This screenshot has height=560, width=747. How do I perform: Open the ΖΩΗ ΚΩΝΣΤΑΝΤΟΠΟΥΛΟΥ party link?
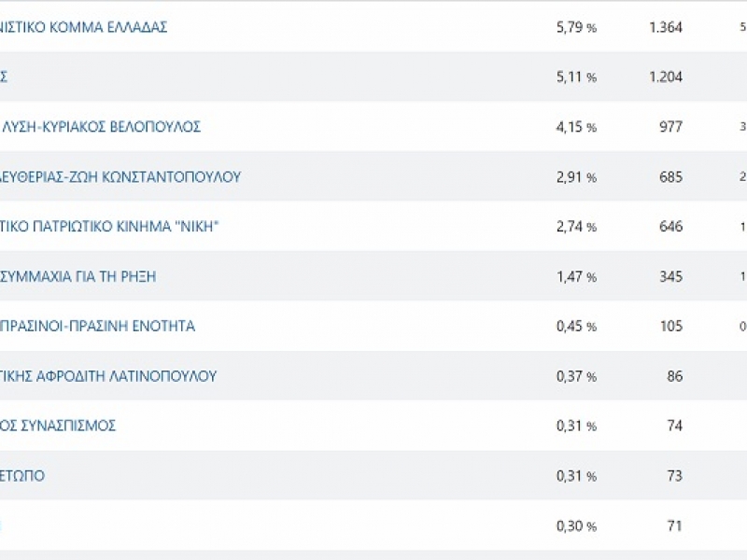(x=120, y=176)
